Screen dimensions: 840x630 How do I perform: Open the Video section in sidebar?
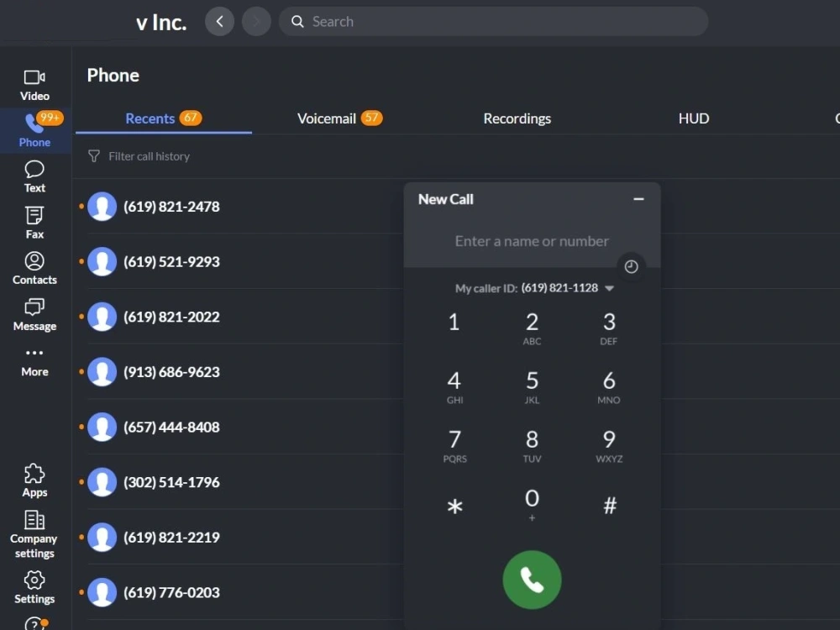(34, 85)
